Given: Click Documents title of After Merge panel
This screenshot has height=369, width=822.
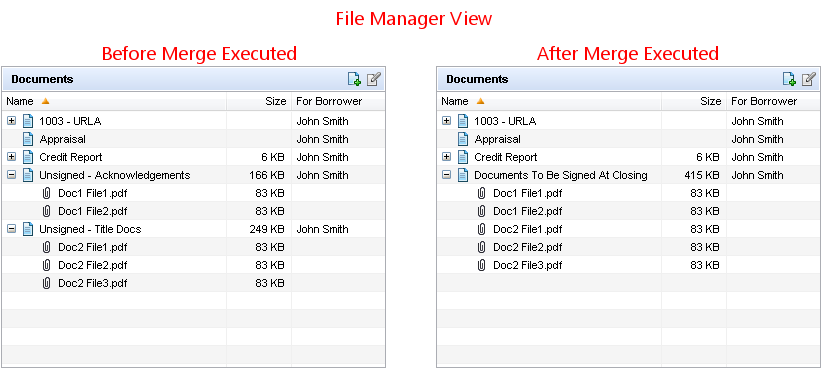Looking at the screenshot, I should [478, 79].
